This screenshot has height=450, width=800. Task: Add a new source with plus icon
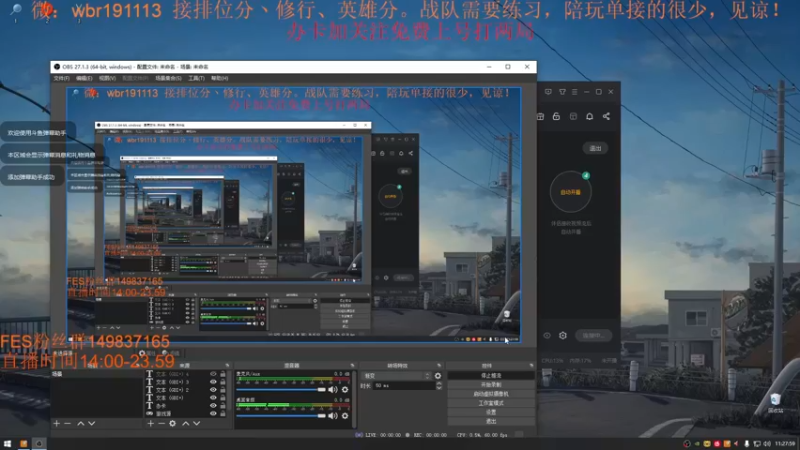click(x=151, y=423)
